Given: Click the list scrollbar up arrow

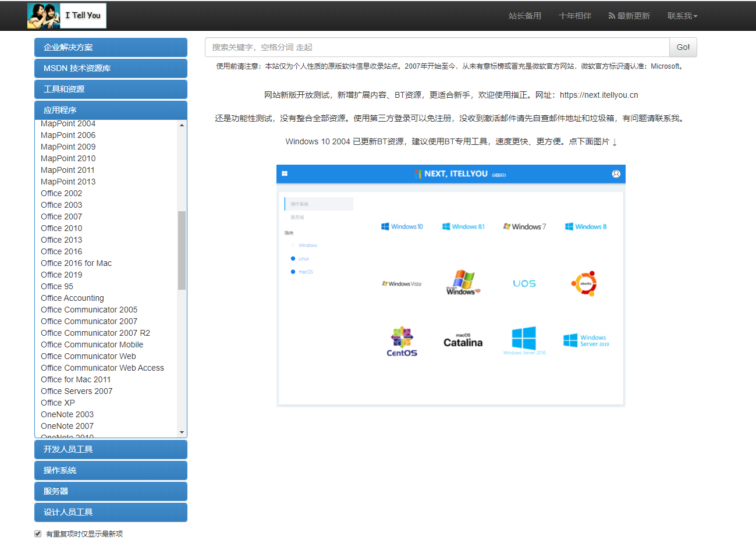Looking at the screenshot, I should [182, 125].
